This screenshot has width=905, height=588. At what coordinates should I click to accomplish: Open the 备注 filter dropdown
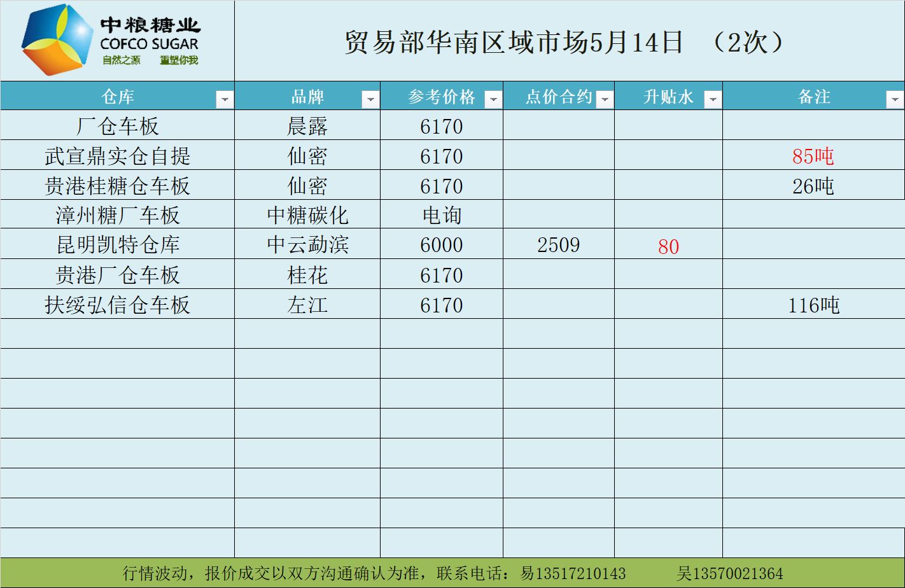[895, 99]
